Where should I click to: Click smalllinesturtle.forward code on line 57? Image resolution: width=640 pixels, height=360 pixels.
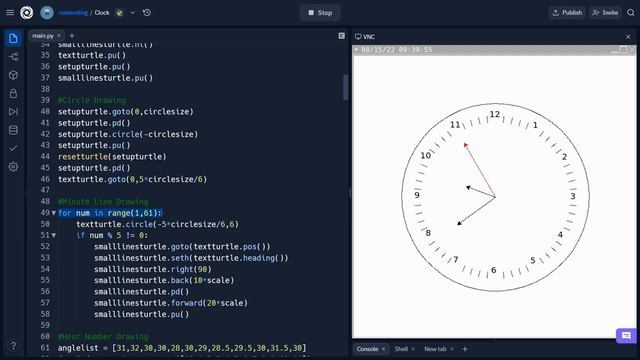pyautogui.click(x=171, y=303)
